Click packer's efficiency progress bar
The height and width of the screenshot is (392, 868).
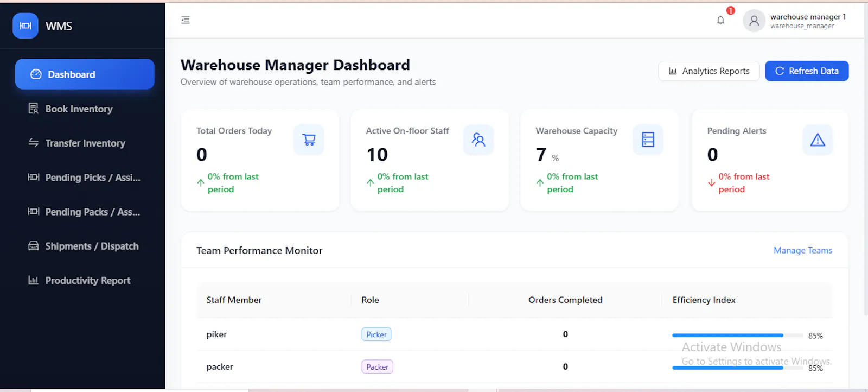tap(737, 368)
